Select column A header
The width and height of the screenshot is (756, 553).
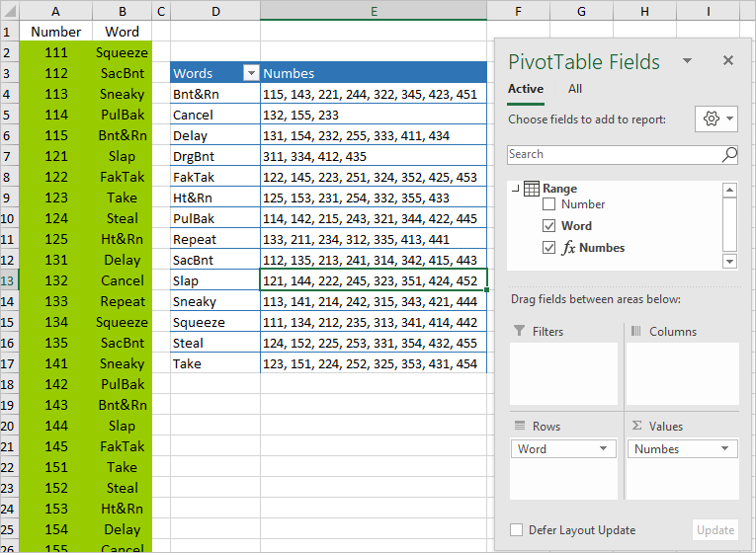click(x=55, y=11)
